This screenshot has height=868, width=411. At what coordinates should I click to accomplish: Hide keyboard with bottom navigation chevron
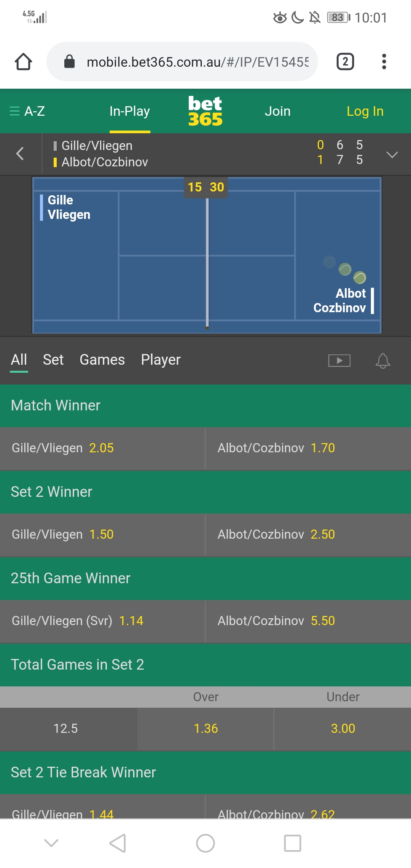click(x=51, y=843)
